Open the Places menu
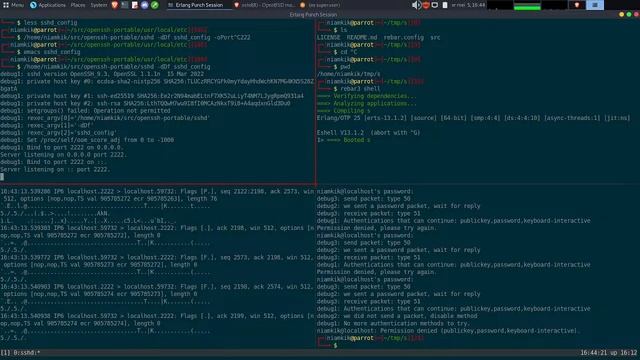 [78, 5]
